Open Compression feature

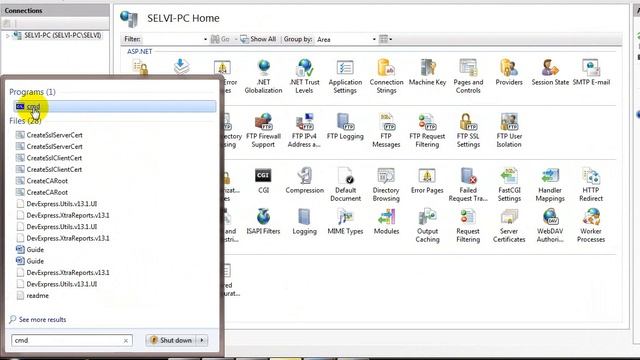point(304,181)
